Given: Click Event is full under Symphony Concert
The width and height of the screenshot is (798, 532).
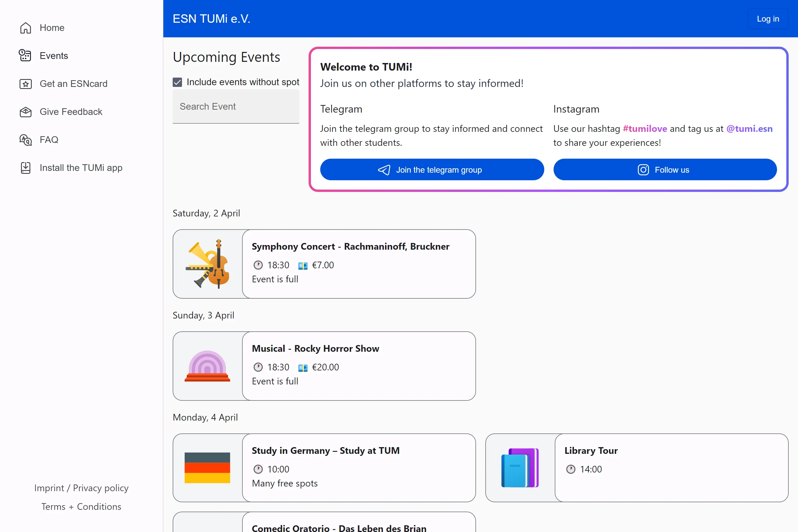Looking at the screenshot, I should [275, 279].
